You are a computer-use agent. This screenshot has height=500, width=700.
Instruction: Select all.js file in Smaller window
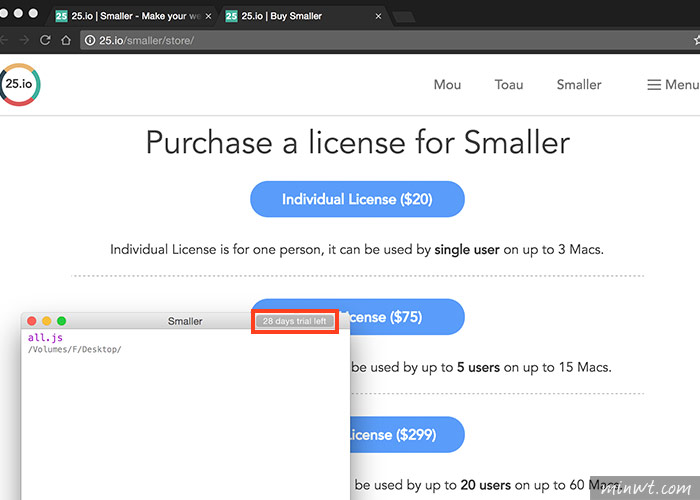point(45,338)
